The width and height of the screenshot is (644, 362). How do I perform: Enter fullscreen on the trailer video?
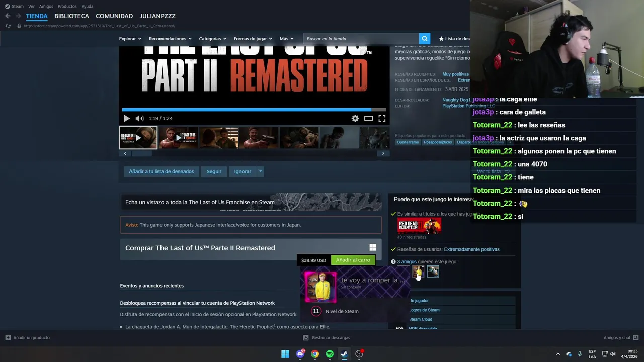point(382,118)
